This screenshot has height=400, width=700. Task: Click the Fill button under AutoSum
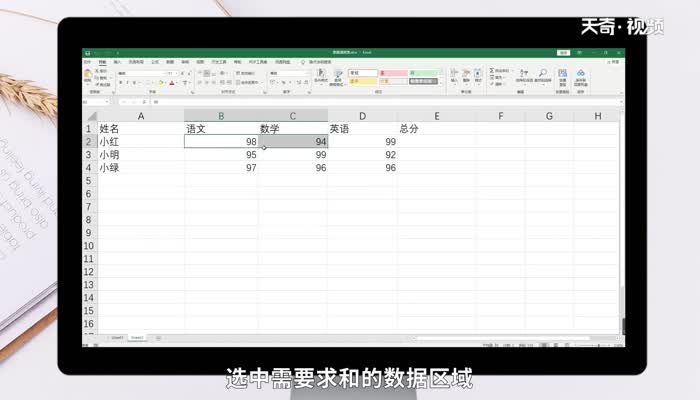click(496, 78)
